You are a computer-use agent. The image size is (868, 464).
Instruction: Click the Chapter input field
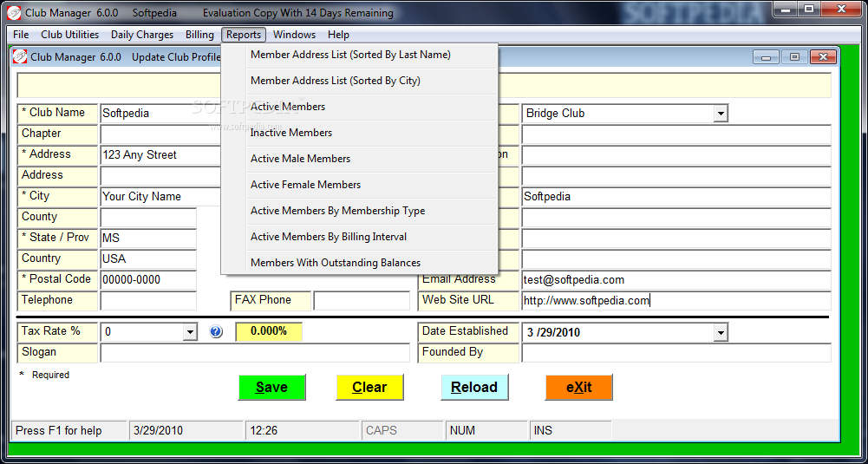click(x=160, y=134)
